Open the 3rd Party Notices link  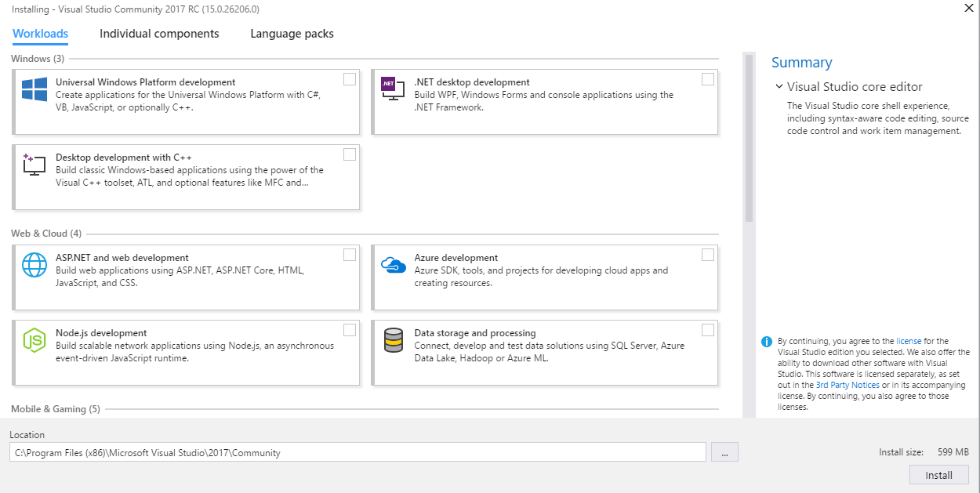(848, 385)
